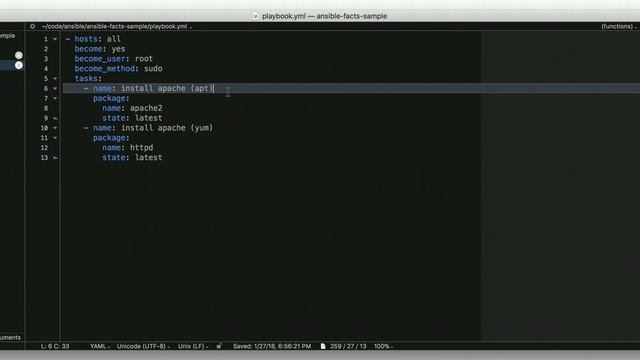Place cursor on 'hosts: all' line
The height and width of the screenshot is (360, 640).
[97, 39]
